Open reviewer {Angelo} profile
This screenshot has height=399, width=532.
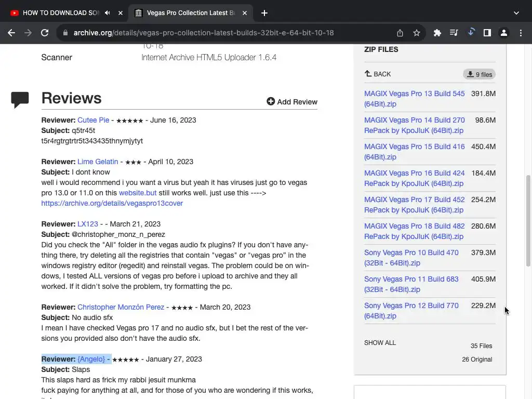[91, 359]
